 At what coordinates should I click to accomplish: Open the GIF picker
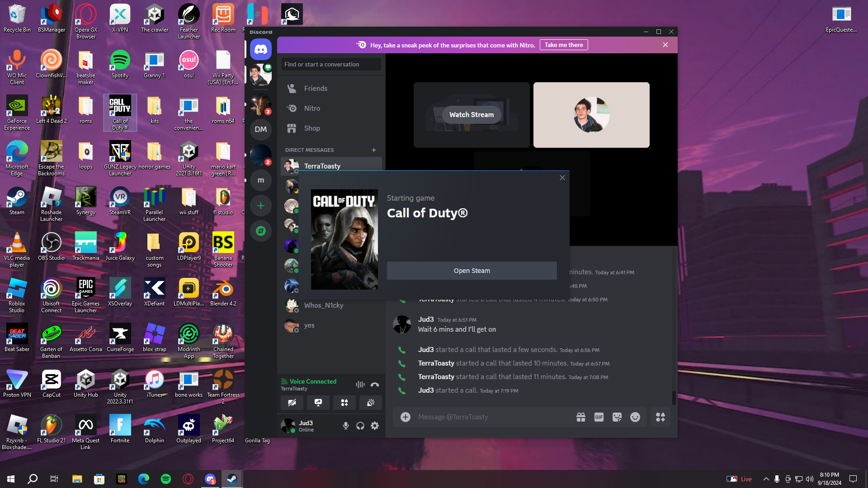pos(599,417)
